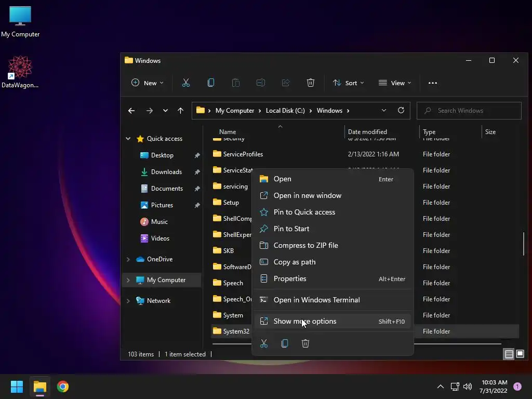Choose Pin to Quick access
532x399 pixels.
(332, 212)
